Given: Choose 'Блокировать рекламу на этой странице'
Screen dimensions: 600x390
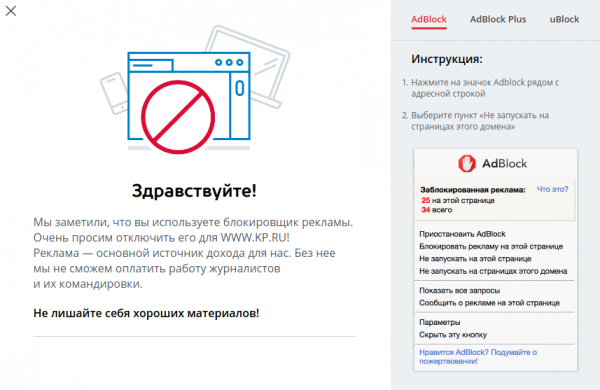Looking at the screenshot, I should pyautogui.click(x=491, y=246).
